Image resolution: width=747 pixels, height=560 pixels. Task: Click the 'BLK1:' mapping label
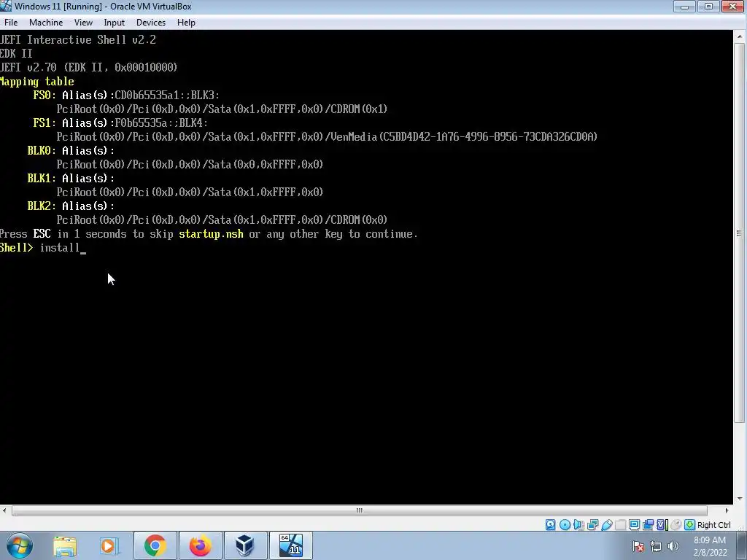42,178
